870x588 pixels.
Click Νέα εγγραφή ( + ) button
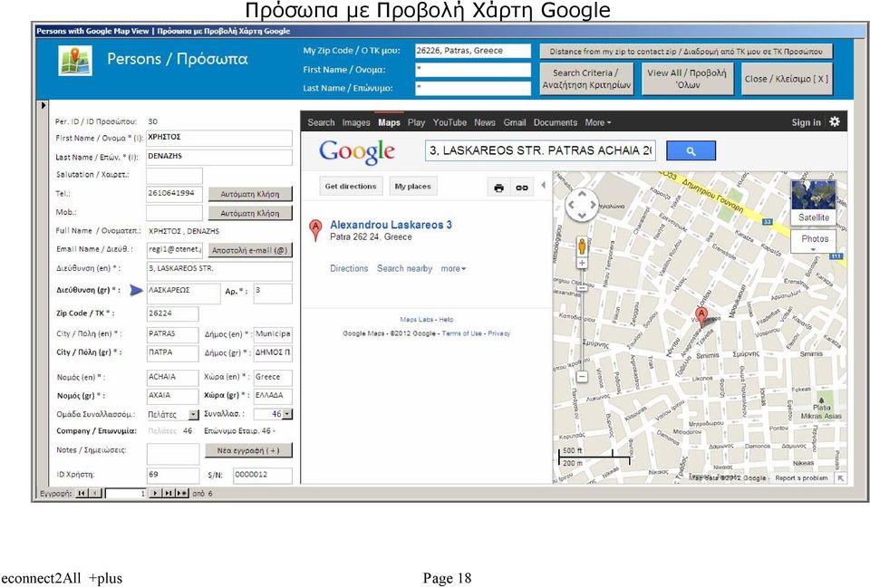pos(248,450)
